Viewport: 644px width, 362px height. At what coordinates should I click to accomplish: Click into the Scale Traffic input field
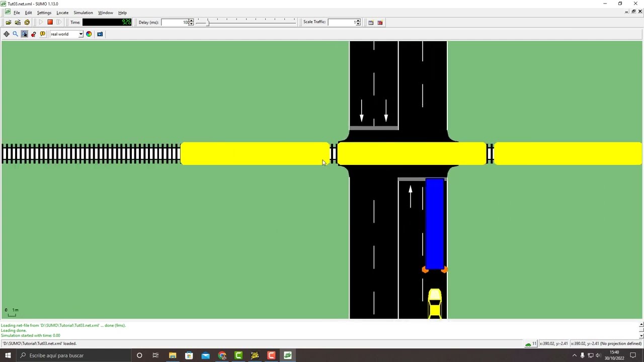point(341,22)
